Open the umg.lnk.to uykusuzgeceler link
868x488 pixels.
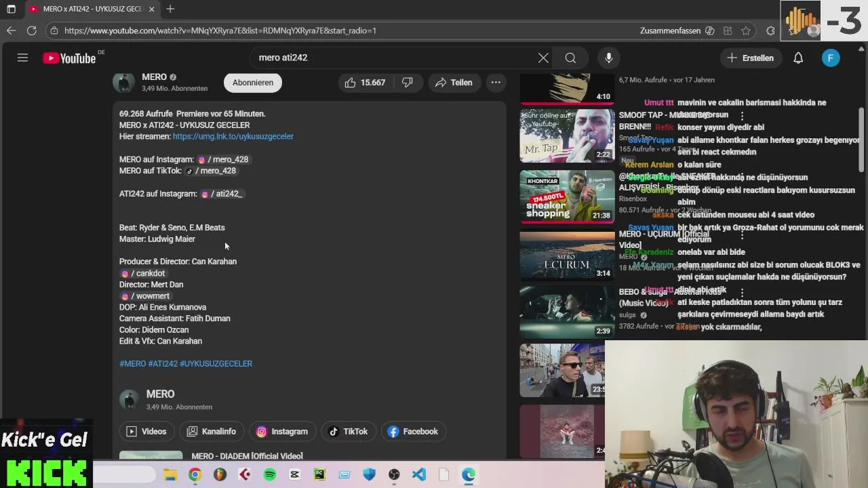[x=233, y=136]
